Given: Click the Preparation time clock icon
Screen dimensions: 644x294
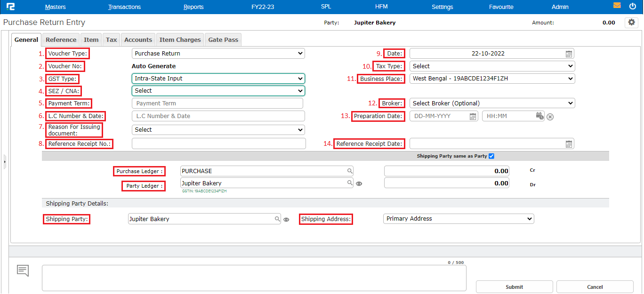Looking at the screenshot, I should 539,116.
